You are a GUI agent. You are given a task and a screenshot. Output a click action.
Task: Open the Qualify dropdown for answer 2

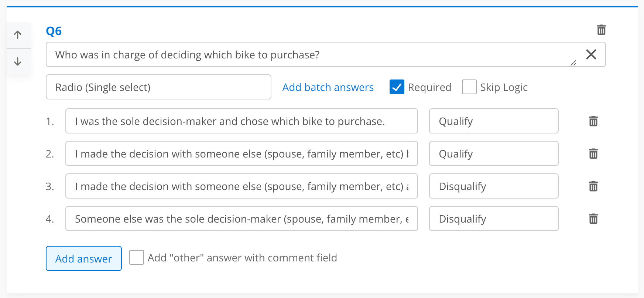point(493,153)
